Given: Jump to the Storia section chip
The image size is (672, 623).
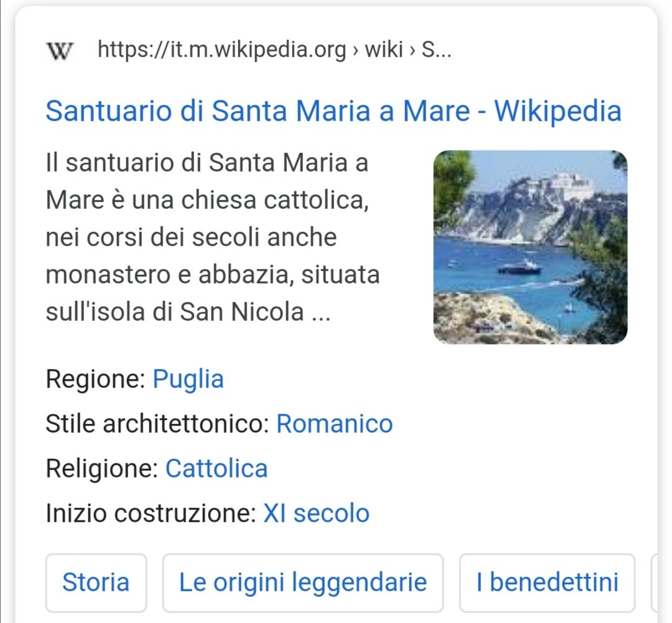Looking at the screenshot, I should click(x=96, y=583).
